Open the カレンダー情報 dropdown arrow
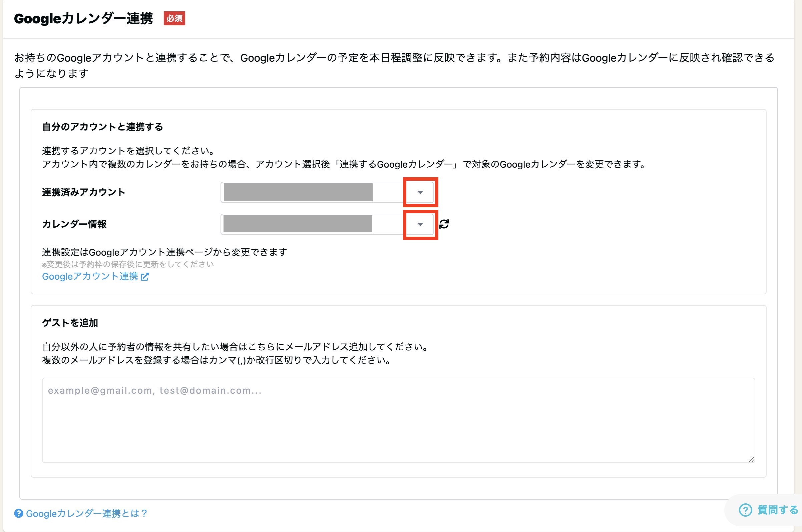802x532 pixels. pyautogui.click(x=420, y=224)
